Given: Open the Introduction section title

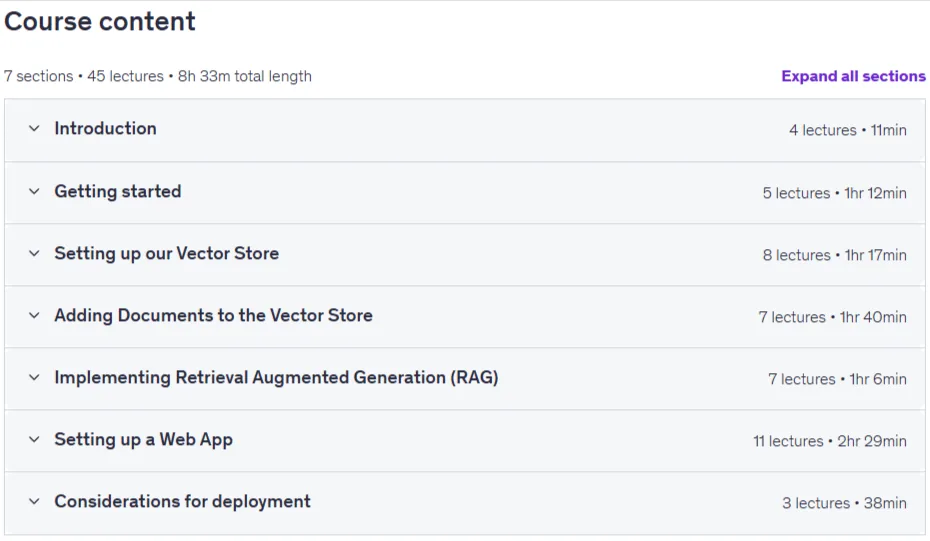Looking at the screenshot, I should tap(106, 128).
